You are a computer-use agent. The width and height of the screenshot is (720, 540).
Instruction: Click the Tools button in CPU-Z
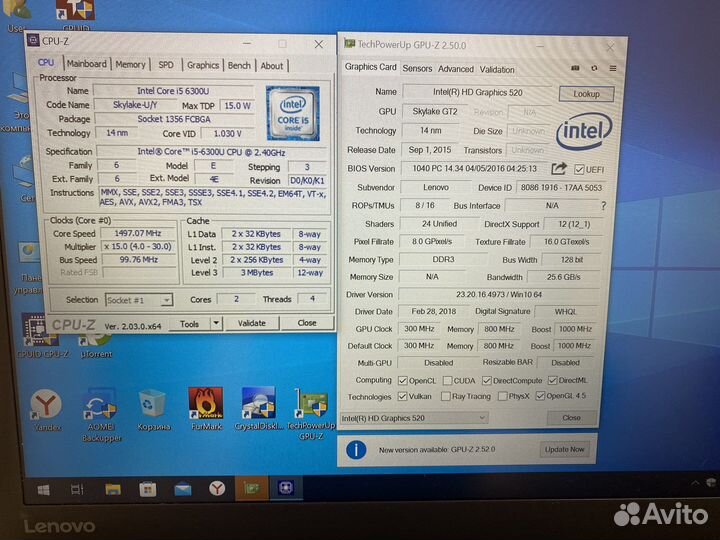point(189,324)
